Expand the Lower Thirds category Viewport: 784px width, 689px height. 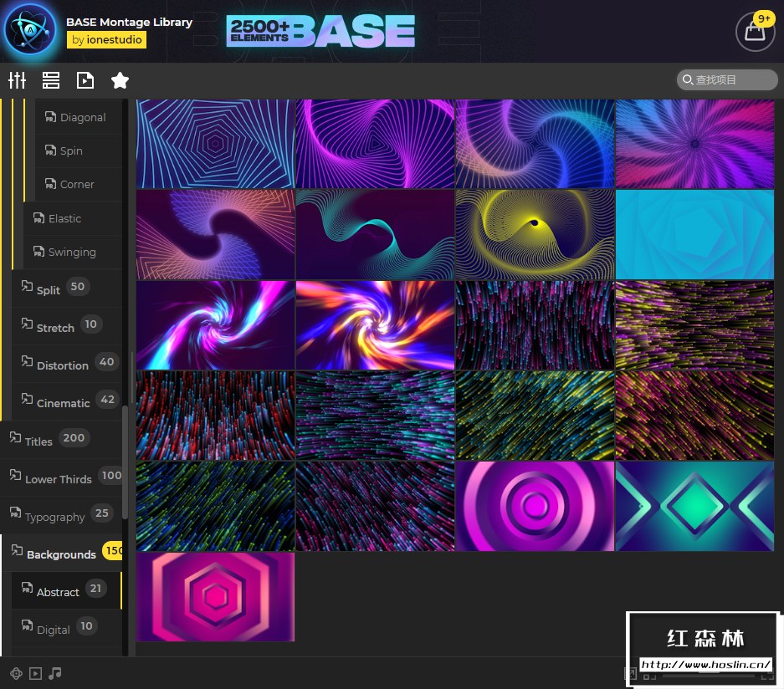62,477
